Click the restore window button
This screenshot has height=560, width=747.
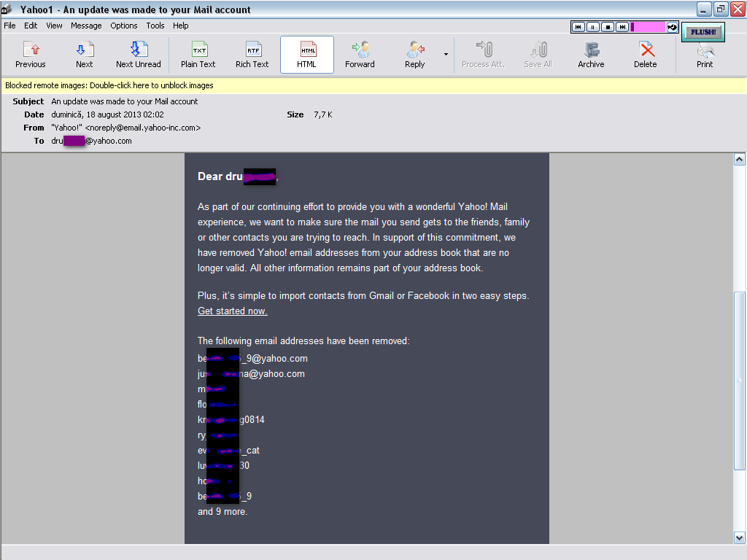pyautogui.click(x=721, y=9)
